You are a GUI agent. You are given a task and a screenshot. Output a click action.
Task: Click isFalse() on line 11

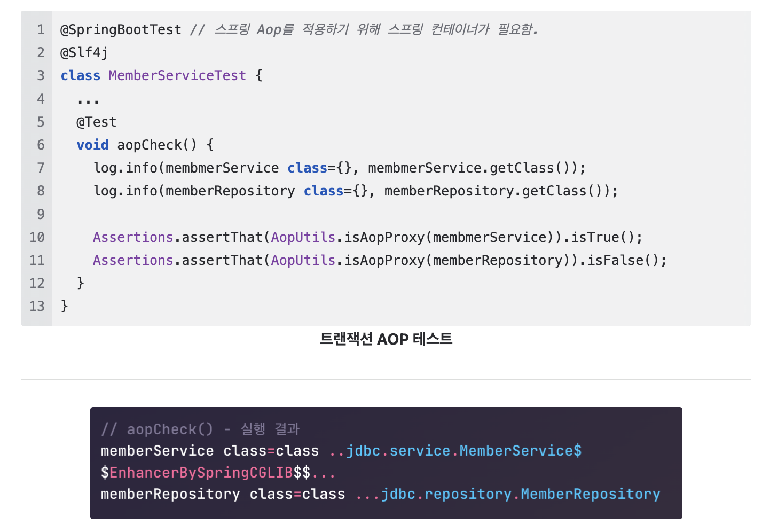[x=623, y=260]
